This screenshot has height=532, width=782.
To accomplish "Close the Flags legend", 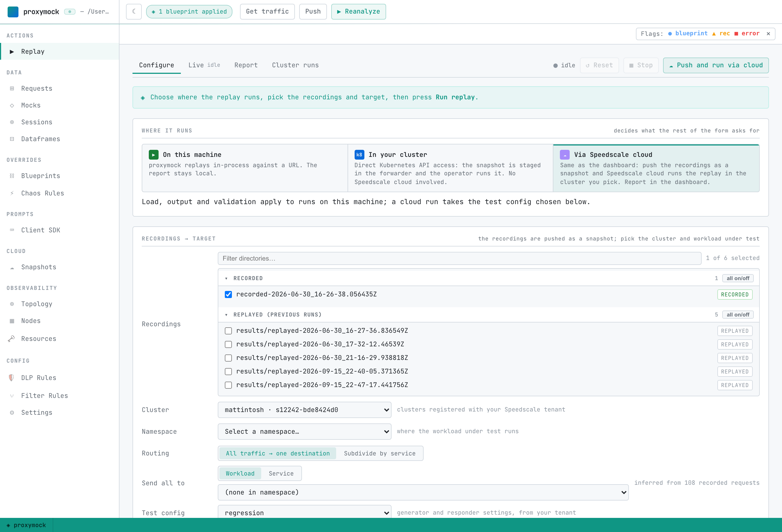I will (x=768, y=34).
